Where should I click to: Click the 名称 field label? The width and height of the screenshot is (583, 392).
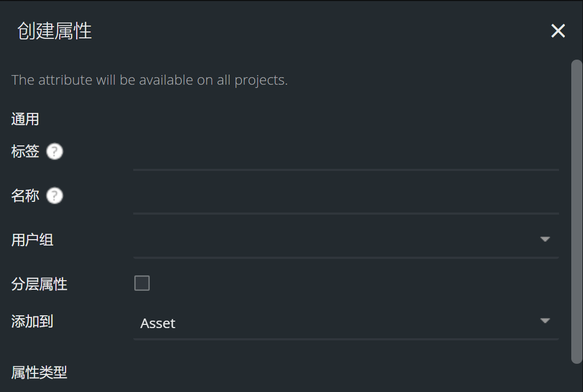pos(25,196)
